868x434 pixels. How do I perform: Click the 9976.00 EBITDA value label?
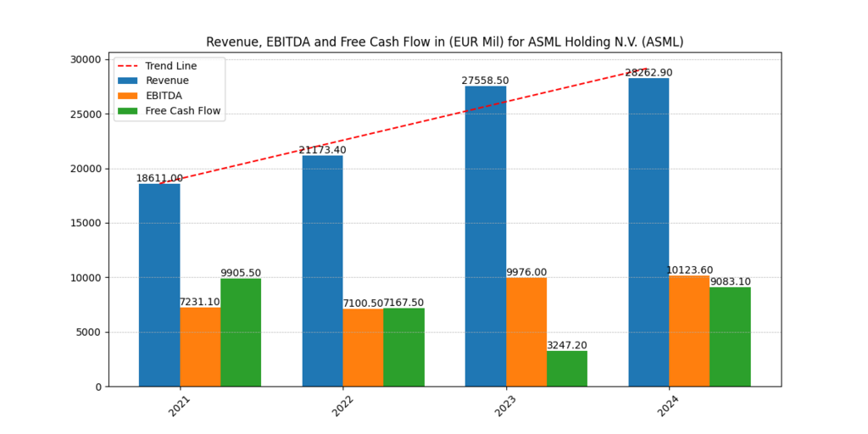(x=526, y=272)
